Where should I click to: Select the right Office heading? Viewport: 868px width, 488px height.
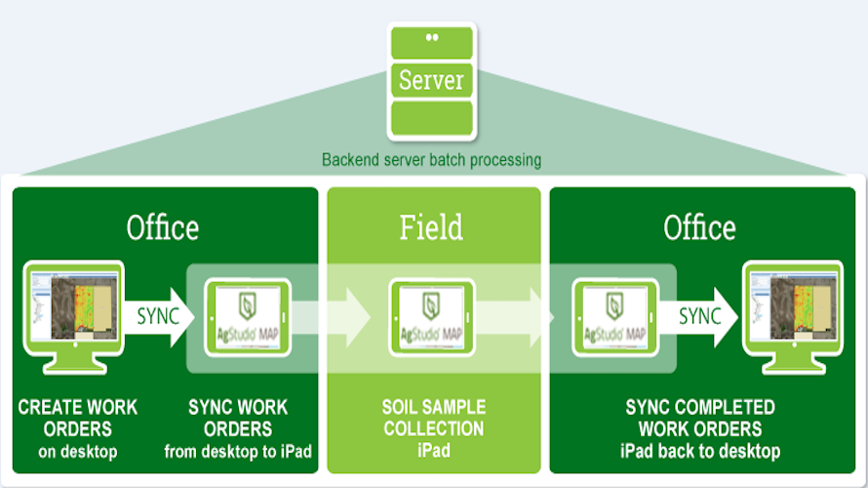point(699,227)
